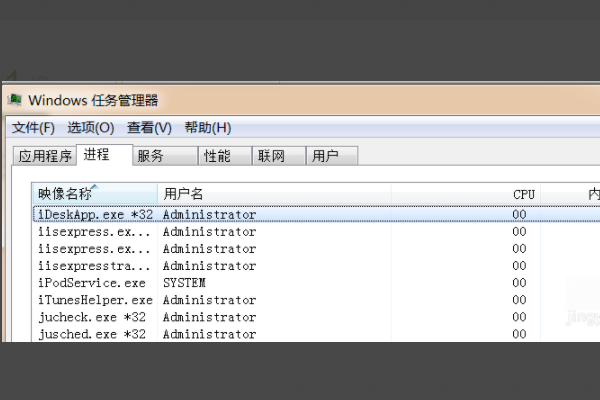Click the Task Manager title bar icon
Viewport: 600px width, 400px height.
15,100
